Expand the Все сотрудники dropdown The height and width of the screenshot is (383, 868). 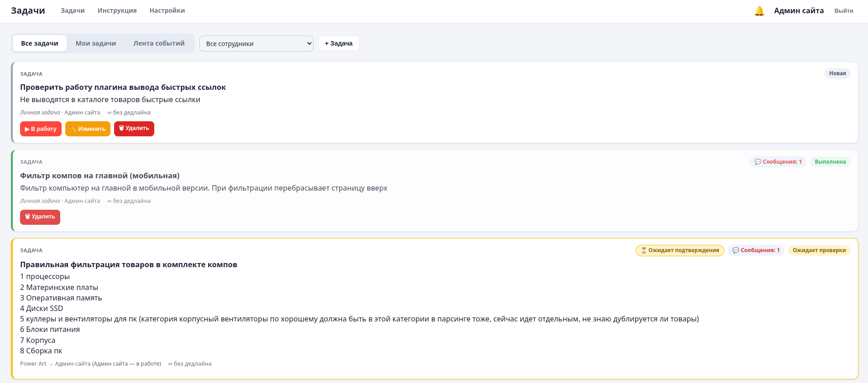point(256,44)
